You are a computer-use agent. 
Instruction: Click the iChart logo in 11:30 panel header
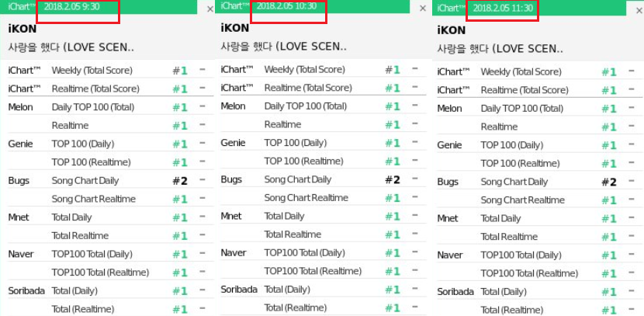450,8
